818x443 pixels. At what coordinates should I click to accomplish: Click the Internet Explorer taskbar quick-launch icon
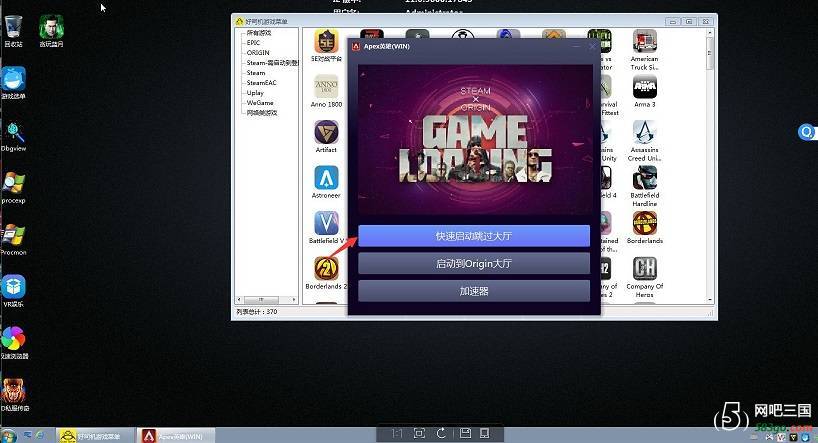(40, 435)
